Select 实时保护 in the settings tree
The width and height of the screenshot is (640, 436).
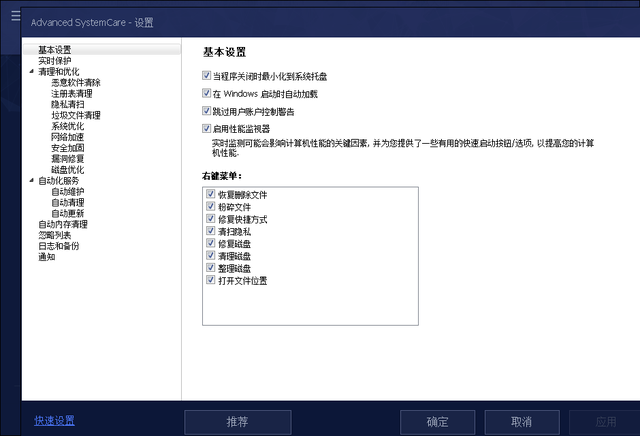[x=55, y=61]
